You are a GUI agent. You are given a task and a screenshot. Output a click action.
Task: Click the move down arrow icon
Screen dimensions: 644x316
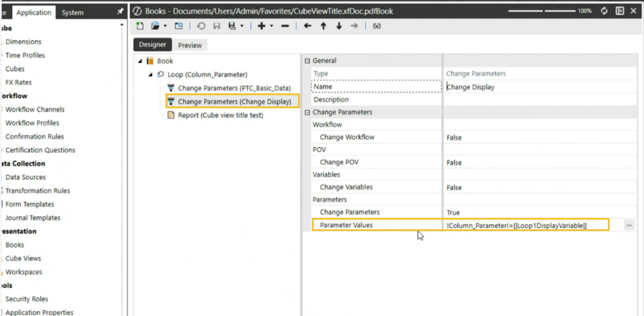[339, 26]
